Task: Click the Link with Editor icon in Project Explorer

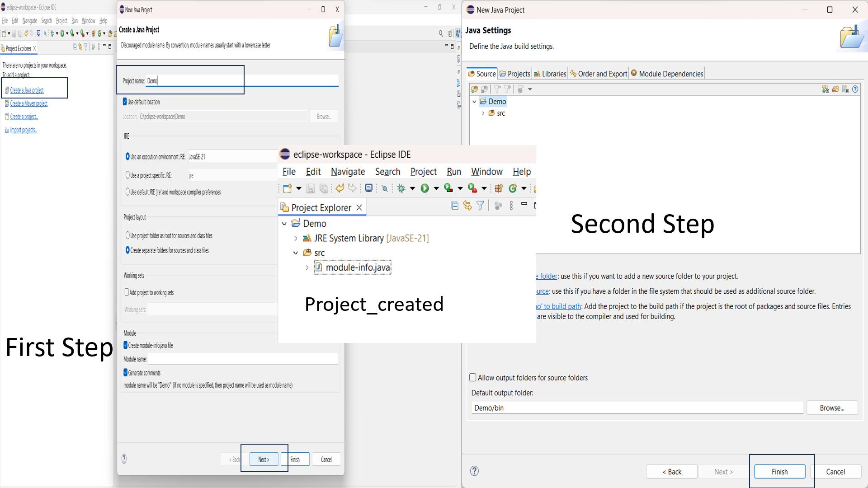Action: tap(467, 206)
